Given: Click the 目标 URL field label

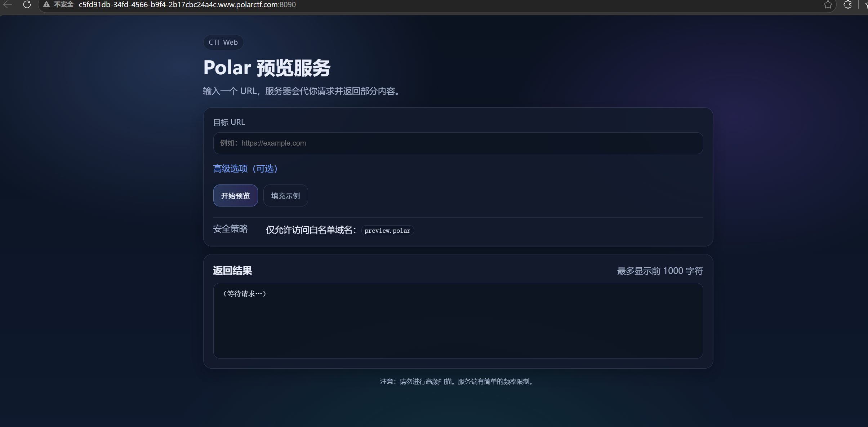Looking at the screenshot, I should point(229,123).
